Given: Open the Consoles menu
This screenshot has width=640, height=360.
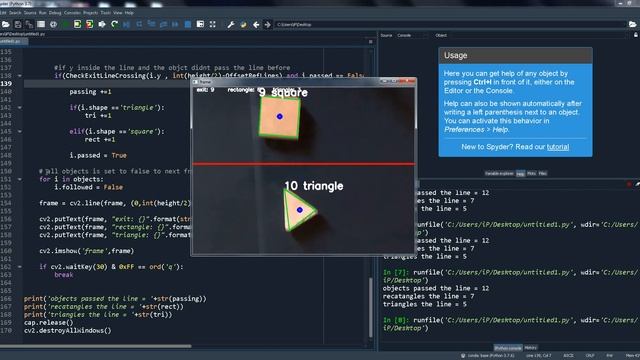Looking at the screenshot, I should 72,13.
